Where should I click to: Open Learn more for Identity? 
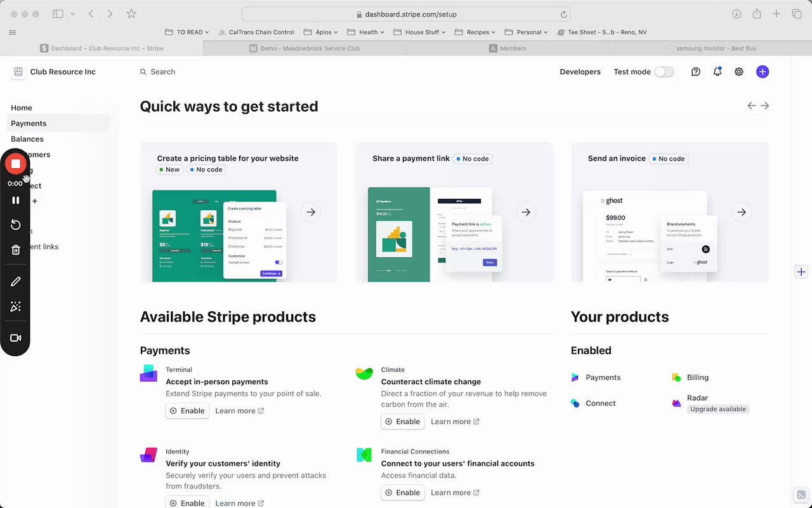[x=239, y=503]
